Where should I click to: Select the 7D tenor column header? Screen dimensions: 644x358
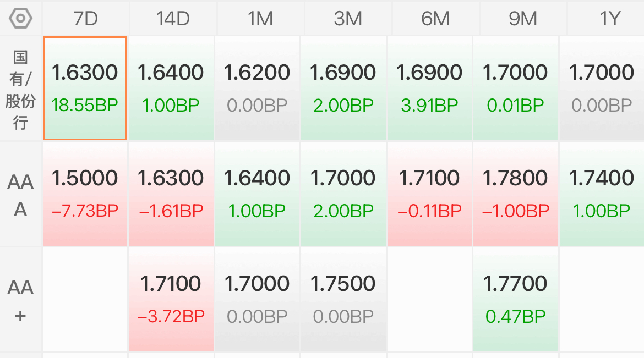pyautogui.click(x=85, y=19)
